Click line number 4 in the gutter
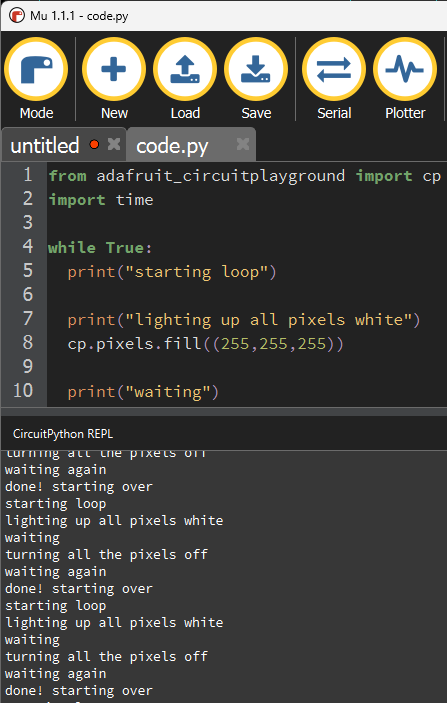 click(x=28, y=247)
